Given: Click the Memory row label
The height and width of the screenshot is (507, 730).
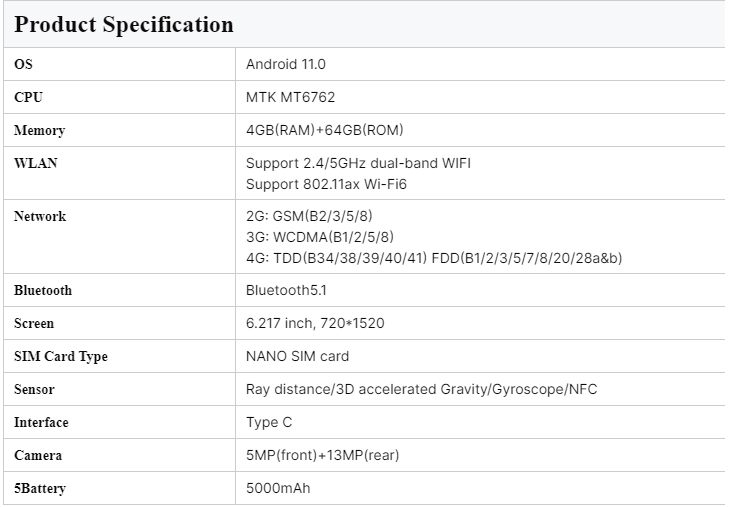Looking at the screenshot, I should coord(39,130).
